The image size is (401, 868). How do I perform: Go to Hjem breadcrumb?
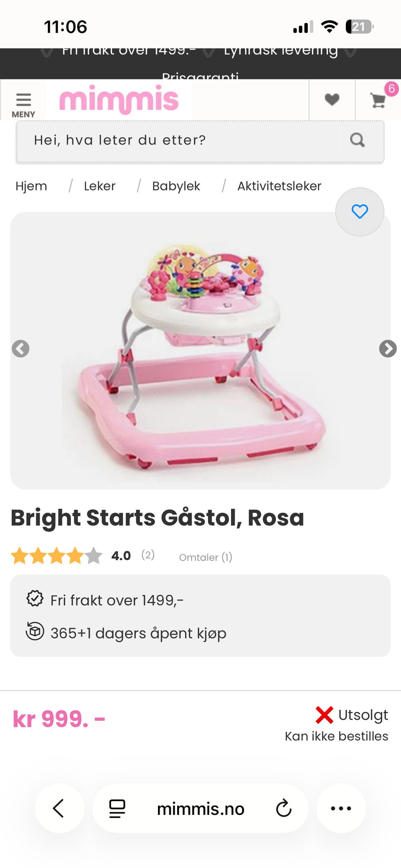[31, 186]
